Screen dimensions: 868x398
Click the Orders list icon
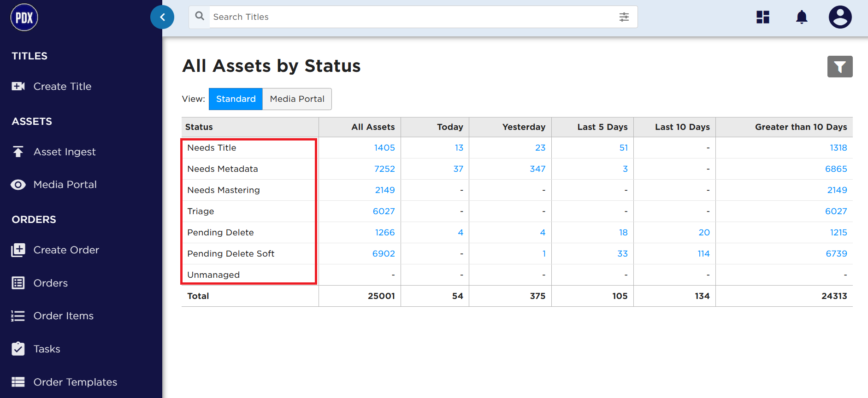click(18, 283)
